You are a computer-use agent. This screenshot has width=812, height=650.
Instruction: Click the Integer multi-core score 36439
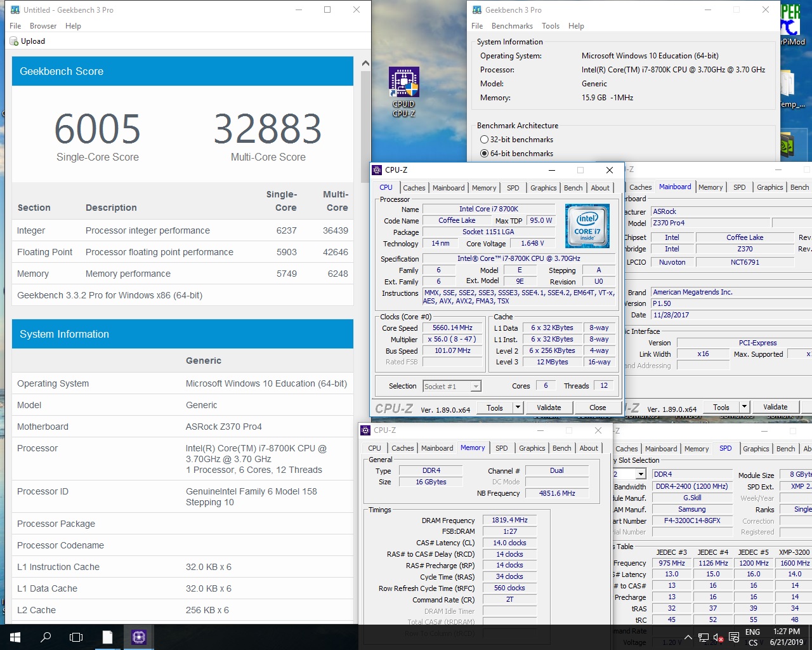coord(336,230)
